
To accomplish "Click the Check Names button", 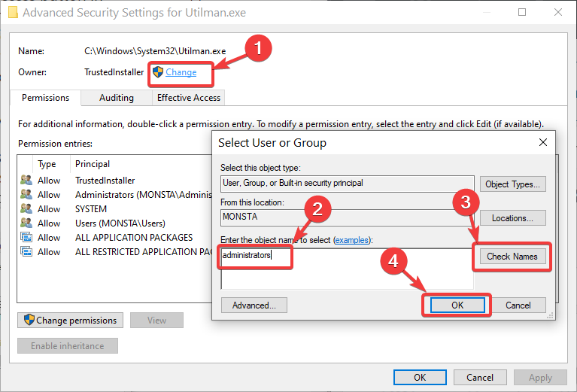I will point(512,257).
